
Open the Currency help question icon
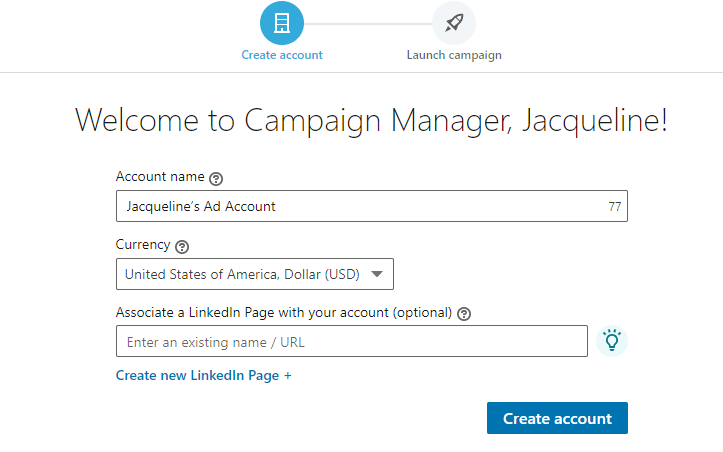(182, 247)
